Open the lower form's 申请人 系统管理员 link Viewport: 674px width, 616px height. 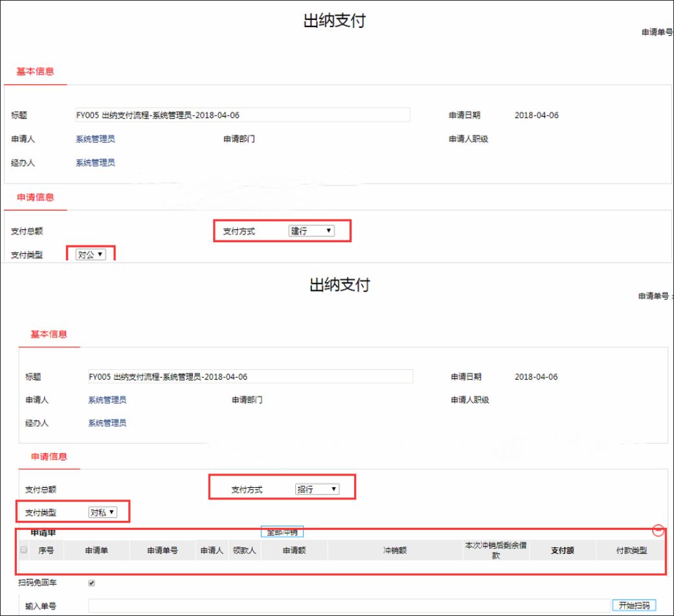click(107, 400)
